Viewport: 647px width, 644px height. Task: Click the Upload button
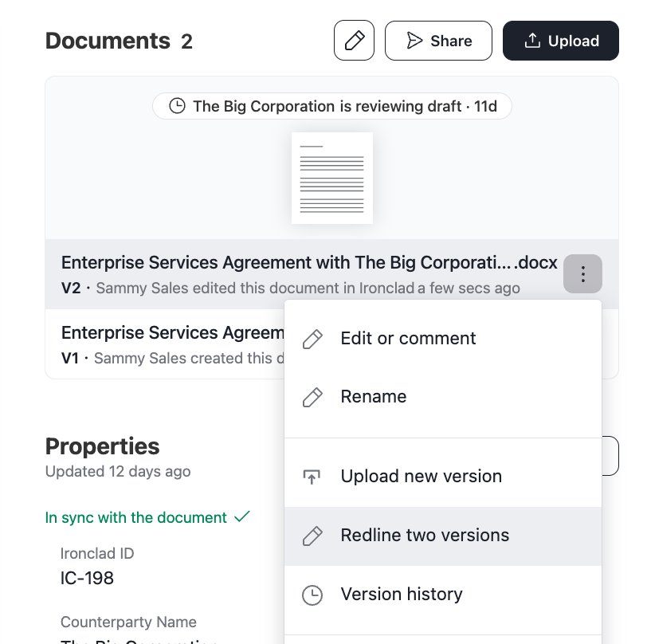click(560, 41)
